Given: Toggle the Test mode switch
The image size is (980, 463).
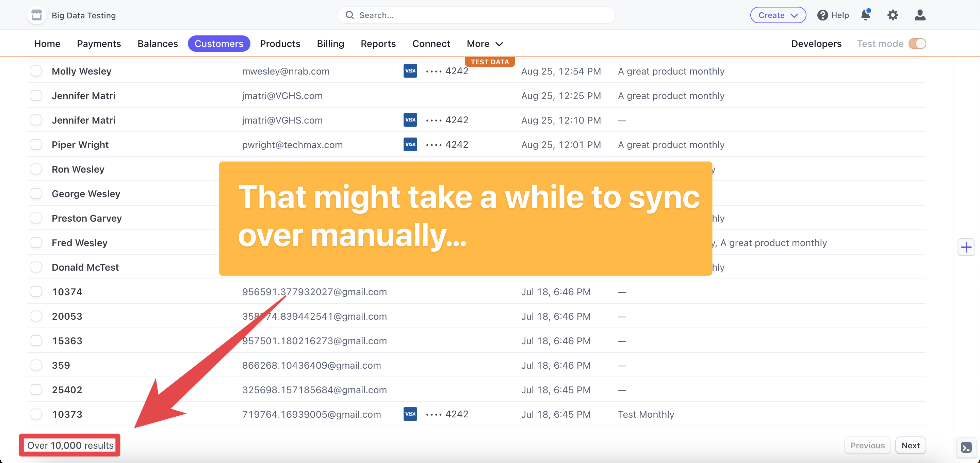Looking at the screenshot, I should pyautogui.click(x=917, y=44).
